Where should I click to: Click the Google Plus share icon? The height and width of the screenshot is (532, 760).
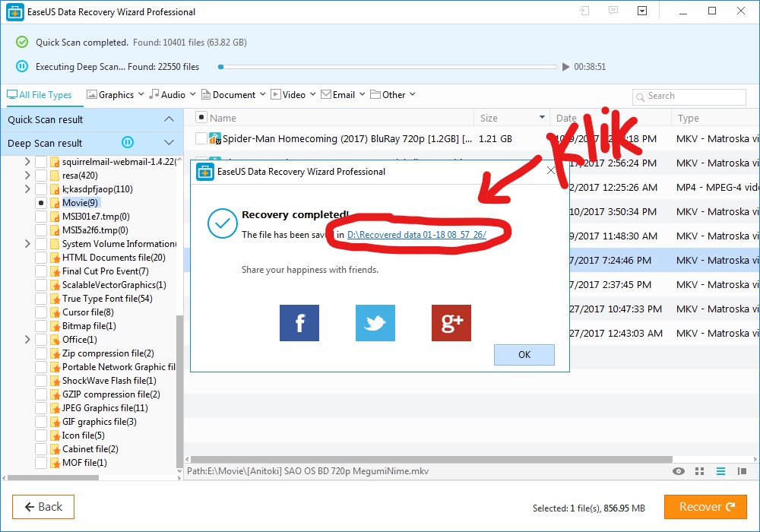coord(451,323)
